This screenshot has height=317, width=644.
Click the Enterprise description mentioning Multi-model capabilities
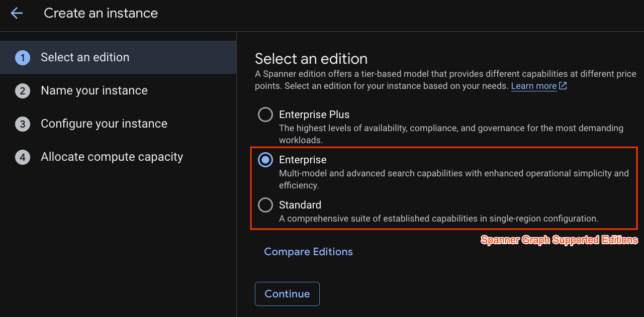(453, 179)
